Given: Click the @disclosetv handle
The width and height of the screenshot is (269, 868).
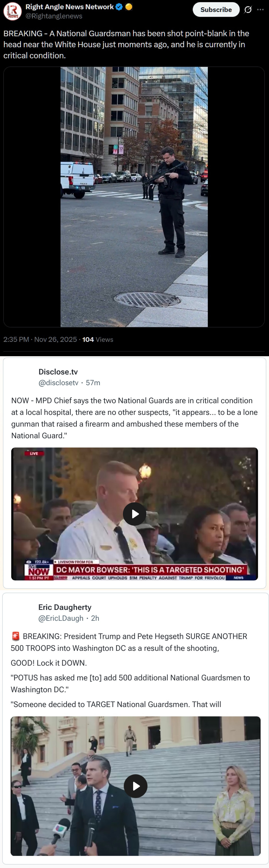Looking at the screenshot, I should 58,383.
